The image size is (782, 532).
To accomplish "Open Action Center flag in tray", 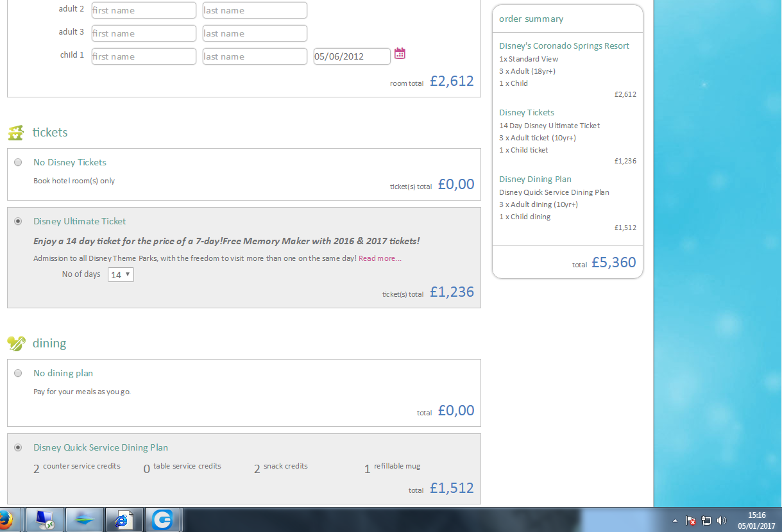I will tap(691, 520).
